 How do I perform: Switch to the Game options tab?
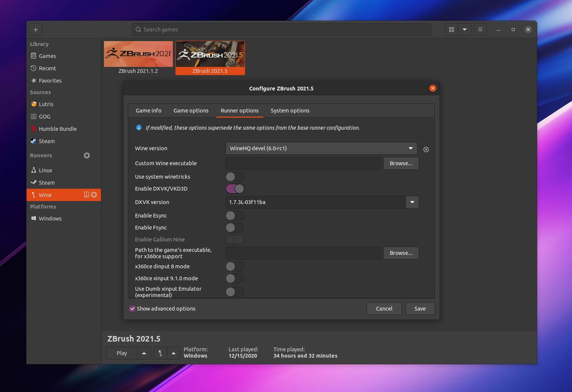point(191,111)
